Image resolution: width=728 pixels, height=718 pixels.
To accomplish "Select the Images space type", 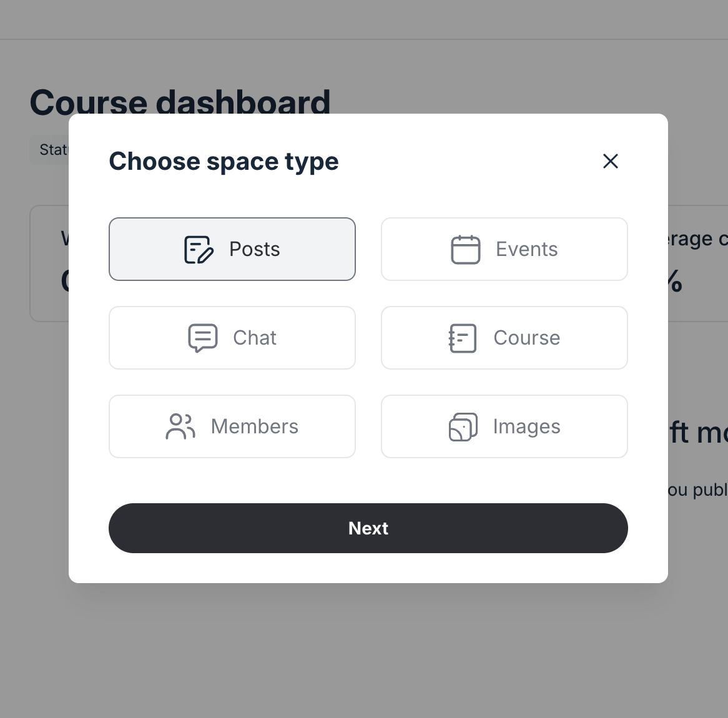I will pyautogui.click(x=504, y=426).
